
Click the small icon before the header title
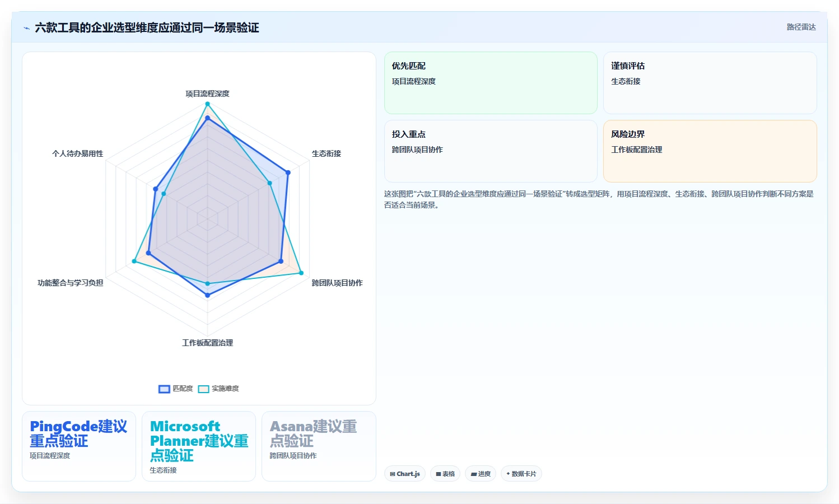pyautogui.click(x=26, y=28)
